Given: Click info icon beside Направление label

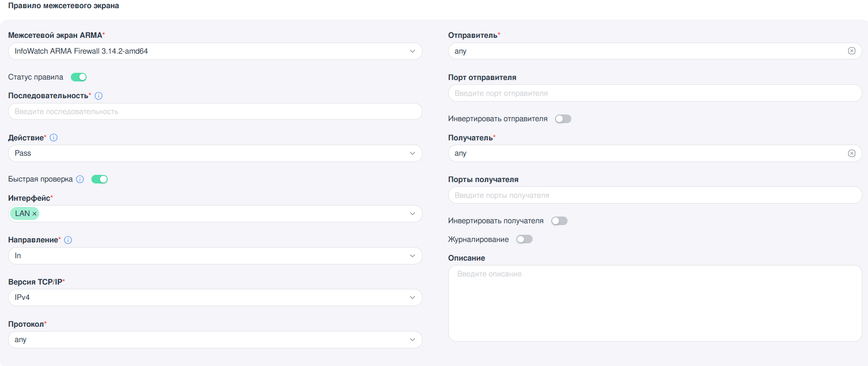Looking at the screenshot, I should 68,240.
